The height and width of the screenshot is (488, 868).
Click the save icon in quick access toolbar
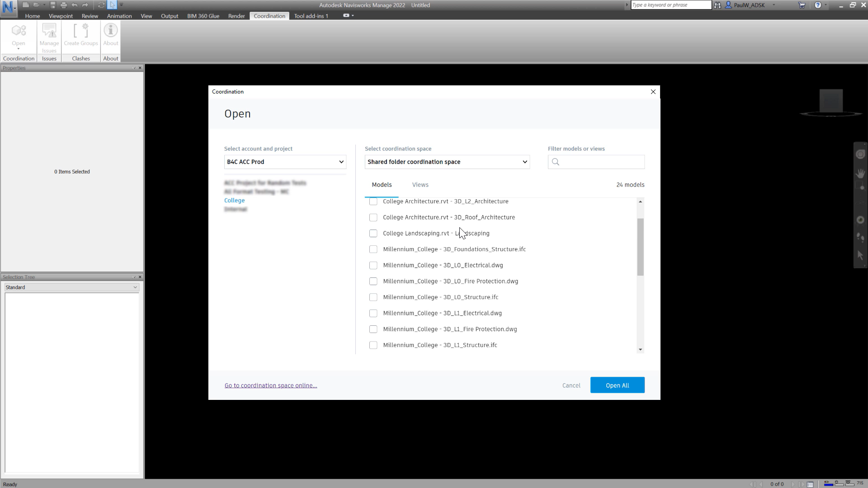53,5
